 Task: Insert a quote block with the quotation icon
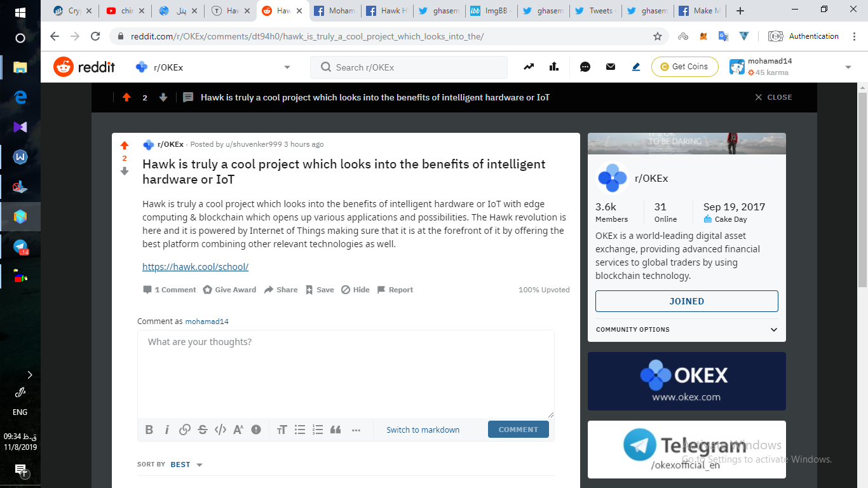pyautogui.click(x=336, y=430)
